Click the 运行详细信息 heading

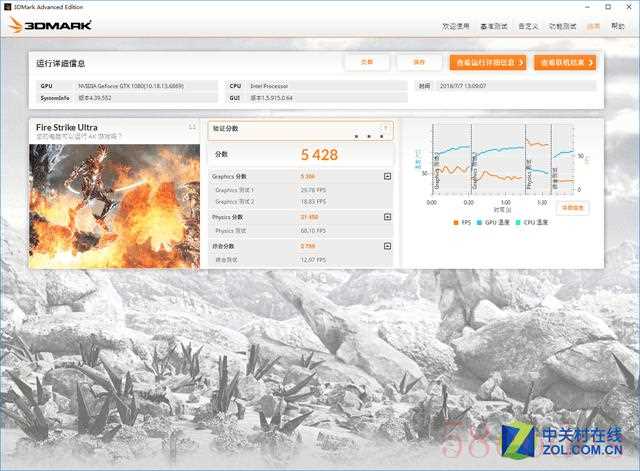60,63
